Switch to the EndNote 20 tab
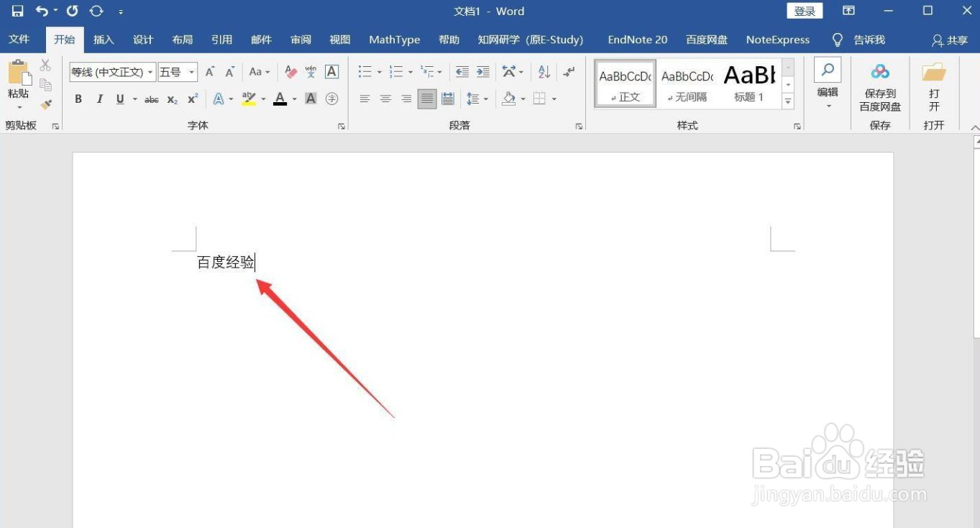Screen dimensions: 980x528 pos(638,40)
